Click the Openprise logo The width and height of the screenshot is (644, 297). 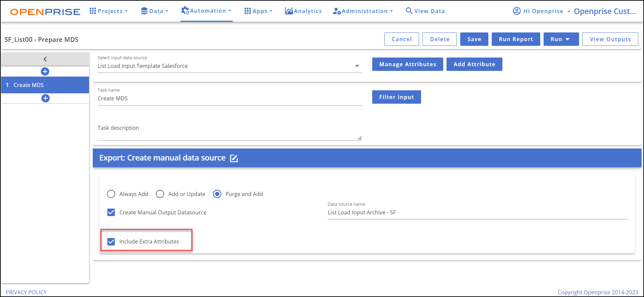coord(45,12)
